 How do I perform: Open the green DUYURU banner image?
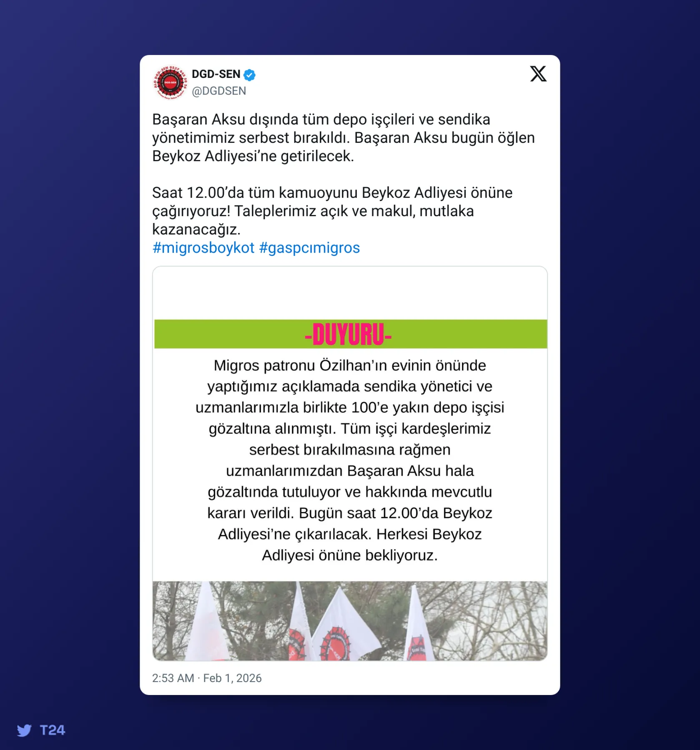tap(350, 334)
